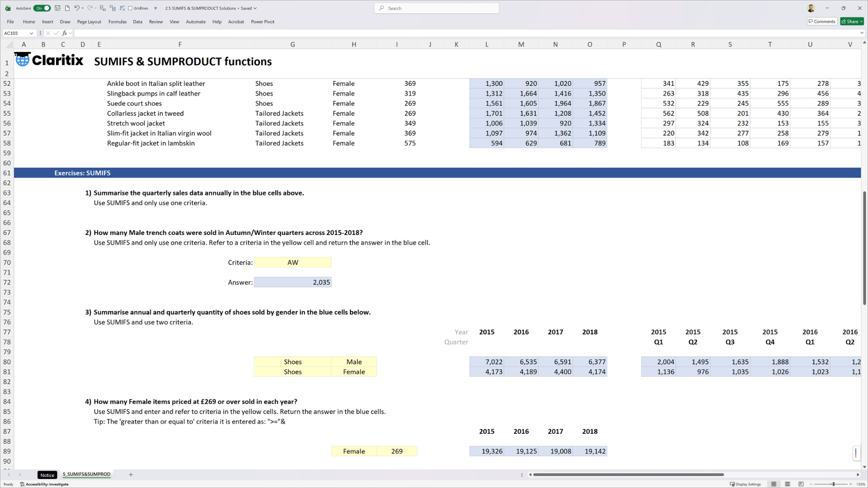The image size is (868, 488).
Task: Tick the Gridlines checkbox
Action: click(x=130, y=8)
